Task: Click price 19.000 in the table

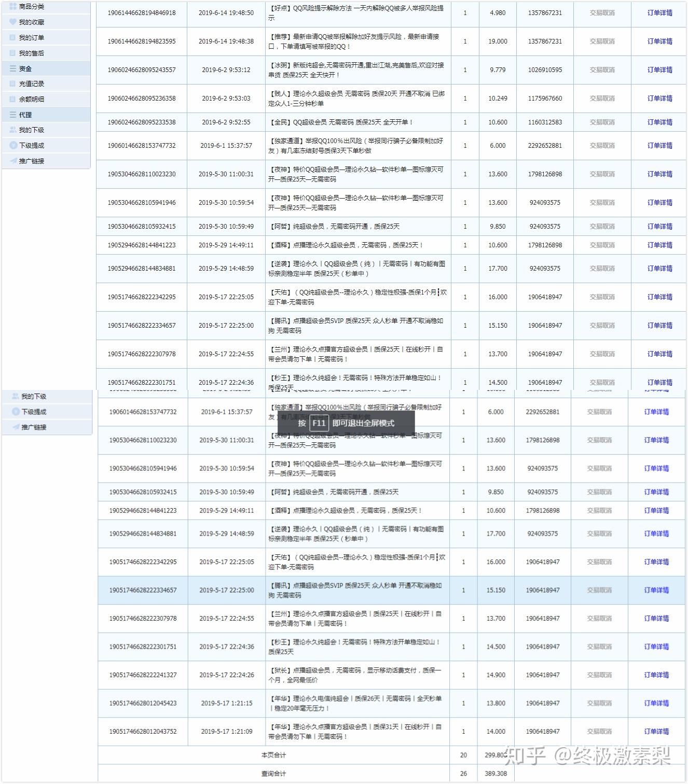Action: pyautogui.click(x=498, y=41)
